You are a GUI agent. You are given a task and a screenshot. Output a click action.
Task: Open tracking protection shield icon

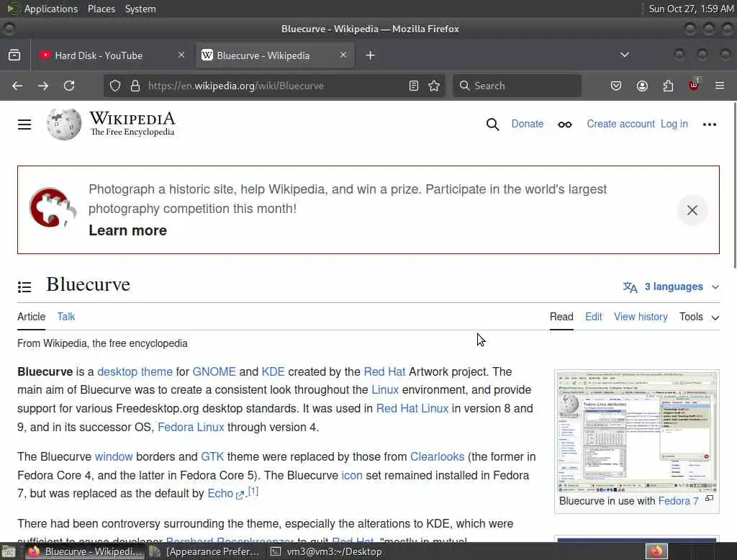[115, 86]
